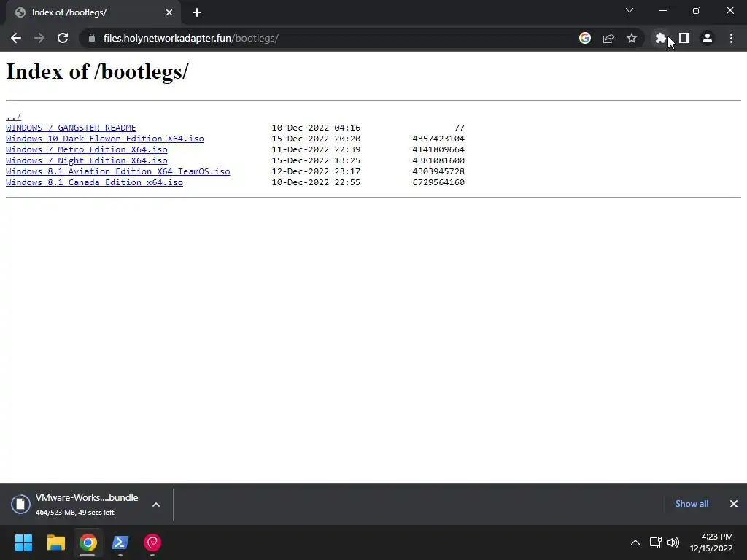Image resolution: width=747 pixels, height=560 pixels.
Task: Click the date 10-Dec-2022 22:55
Action: [316, 182]
